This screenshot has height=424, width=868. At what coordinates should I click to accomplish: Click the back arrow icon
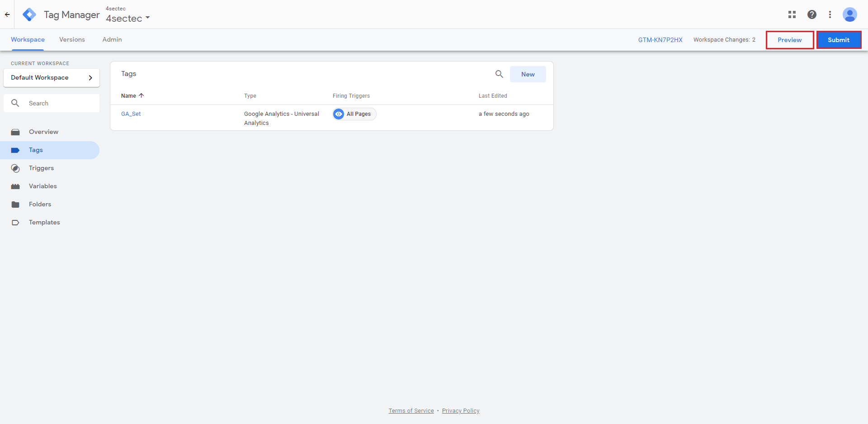7,14
